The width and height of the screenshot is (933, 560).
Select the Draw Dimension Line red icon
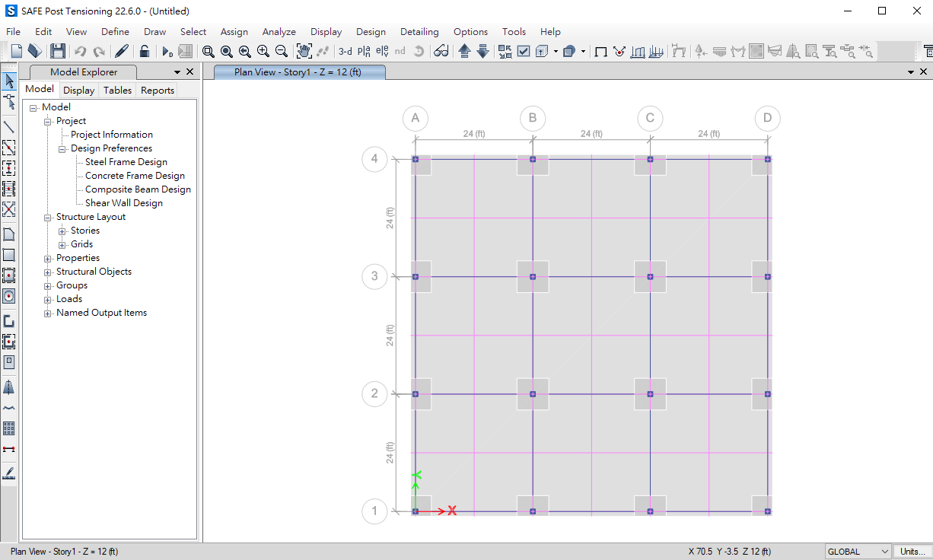coord(9,449)
